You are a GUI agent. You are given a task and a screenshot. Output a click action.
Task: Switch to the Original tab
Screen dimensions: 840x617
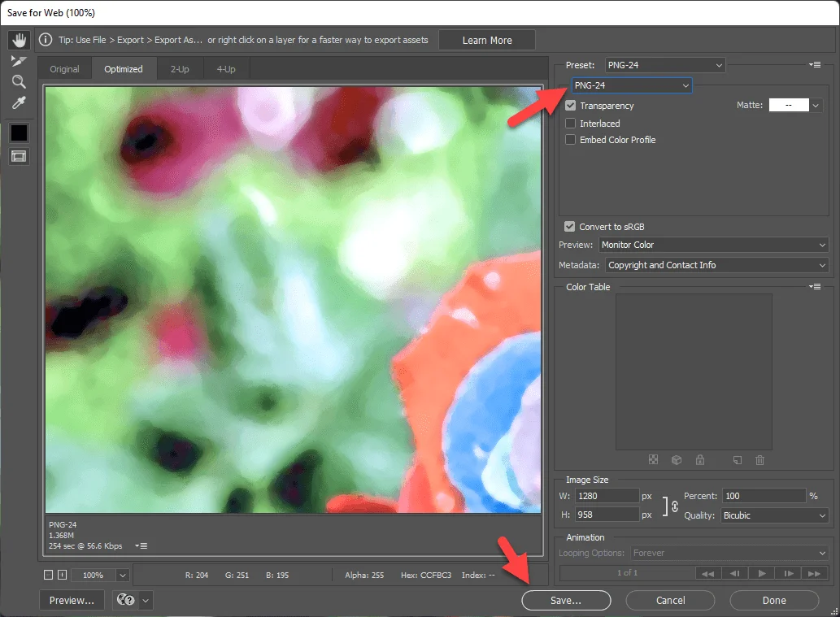64,69
